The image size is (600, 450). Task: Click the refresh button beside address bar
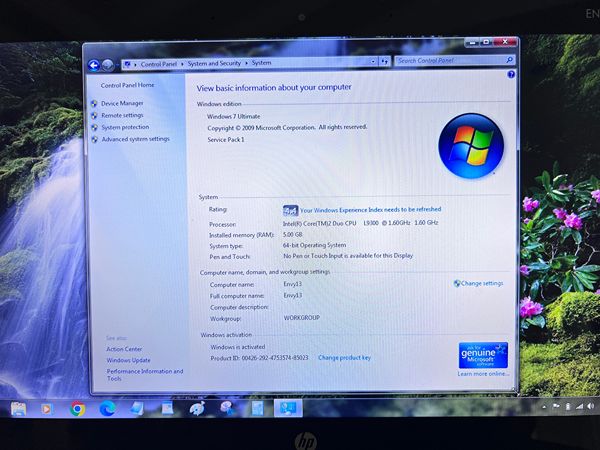coord(385,62)
